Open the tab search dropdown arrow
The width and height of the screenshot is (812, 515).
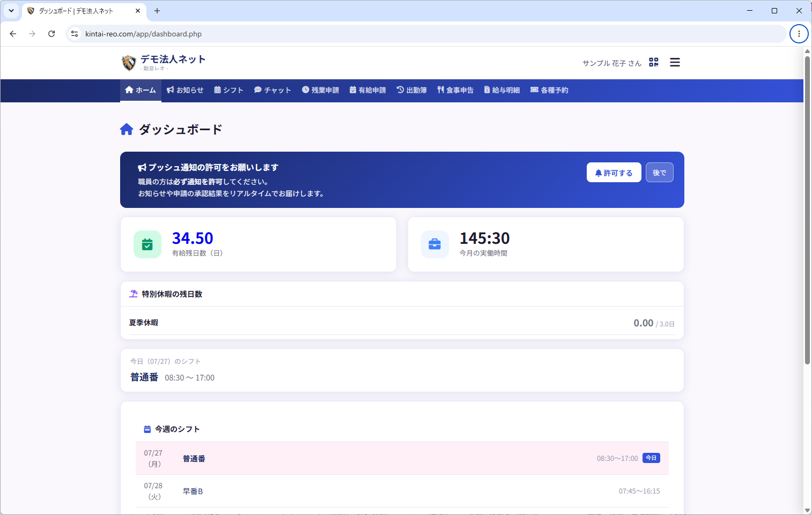(11, 11)
